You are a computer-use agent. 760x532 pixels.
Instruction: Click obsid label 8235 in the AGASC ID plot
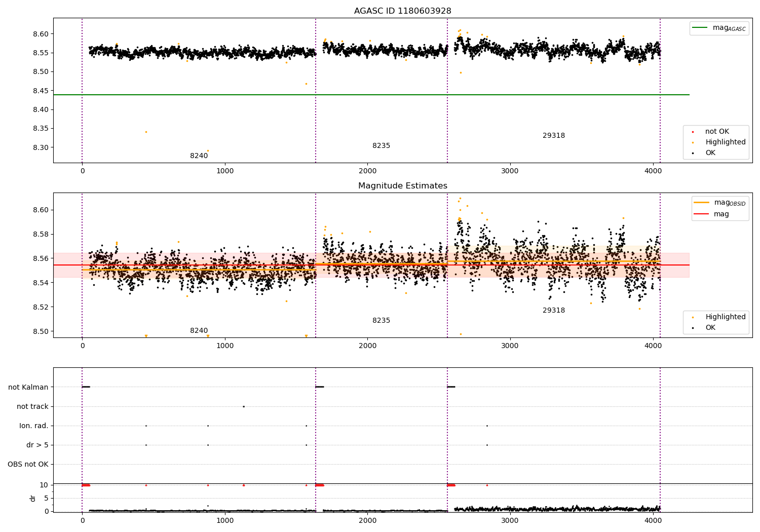pos(381,146)
